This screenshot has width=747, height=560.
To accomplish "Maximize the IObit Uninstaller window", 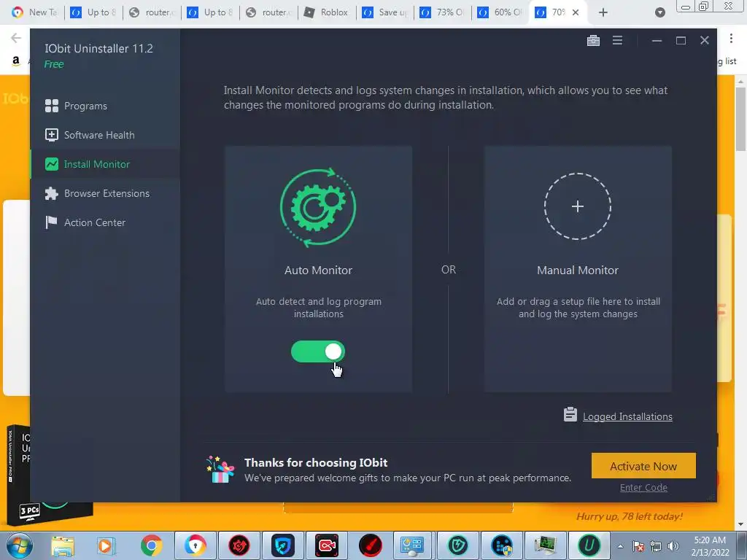I will click(x=681, y=41).
